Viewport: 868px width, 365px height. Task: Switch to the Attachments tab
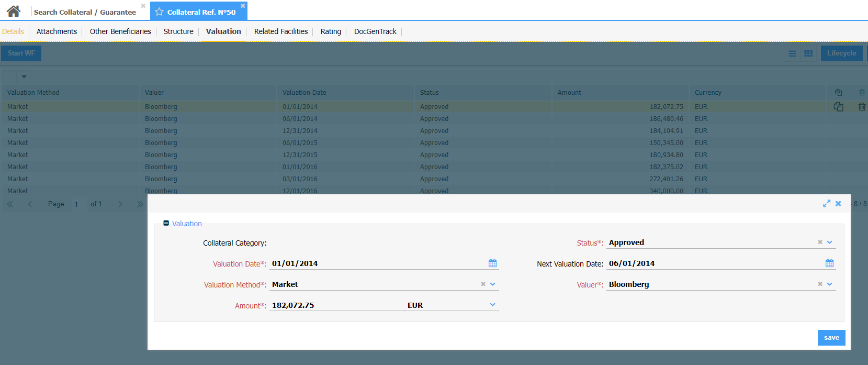57,31
